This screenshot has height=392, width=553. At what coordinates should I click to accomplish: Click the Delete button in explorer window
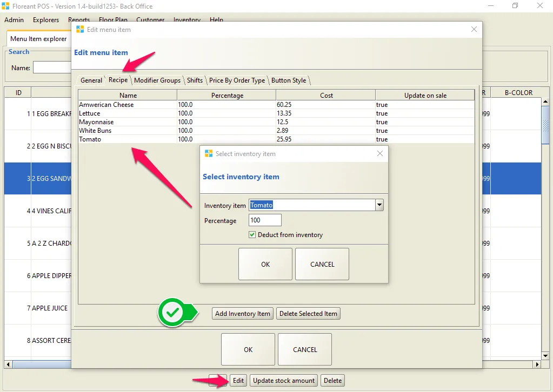coord(332,380)
